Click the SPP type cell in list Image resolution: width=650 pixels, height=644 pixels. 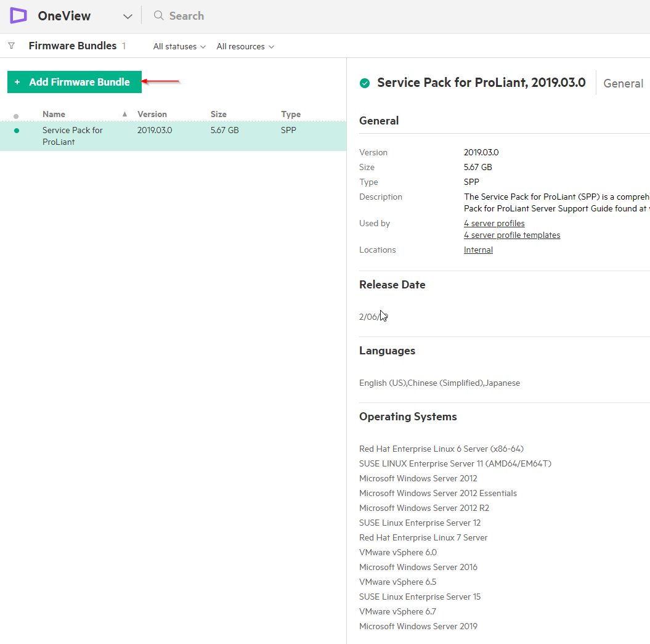pos(288,130)
